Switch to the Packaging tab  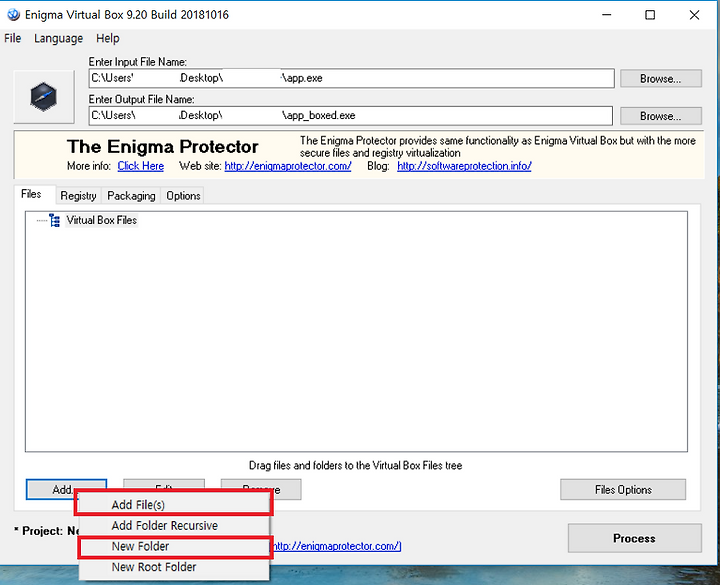(131, 196)
